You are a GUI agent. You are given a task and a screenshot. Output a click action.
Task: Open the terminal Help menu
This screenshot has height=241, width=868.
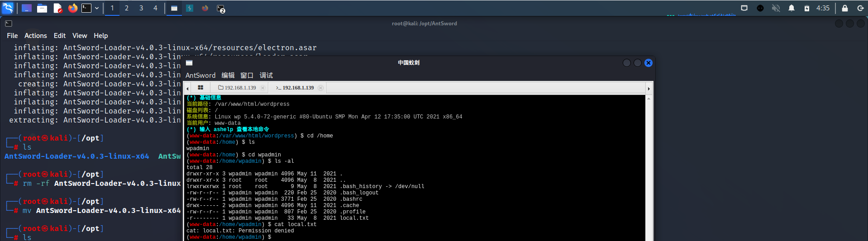tap(100, 36)
